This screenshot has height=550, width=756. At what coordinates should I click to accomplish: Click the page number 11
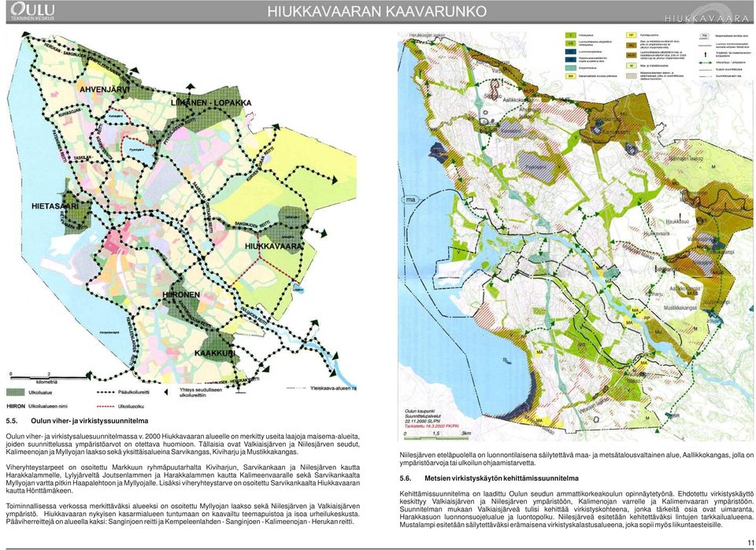750,542
